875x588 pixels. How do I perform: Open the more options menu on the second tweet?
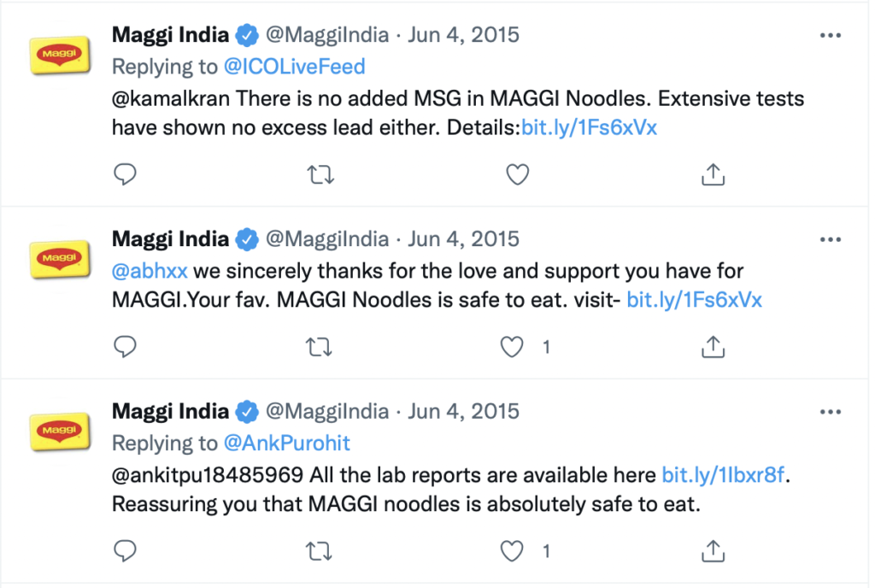click(x=830, y=239)
